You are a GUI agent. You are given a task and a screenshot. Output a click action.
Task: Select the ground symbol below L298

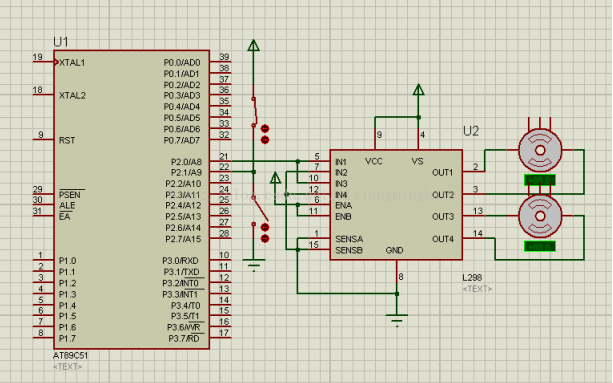tap(397, 320)
